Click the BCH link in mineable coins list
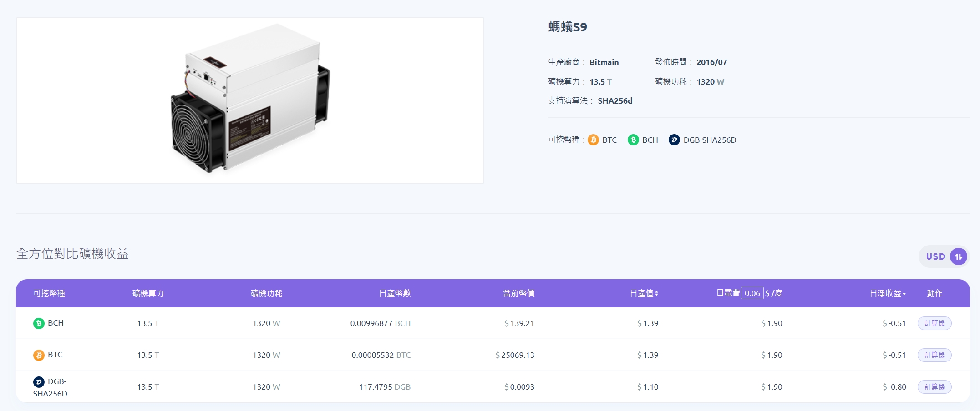 coord(650,140)
